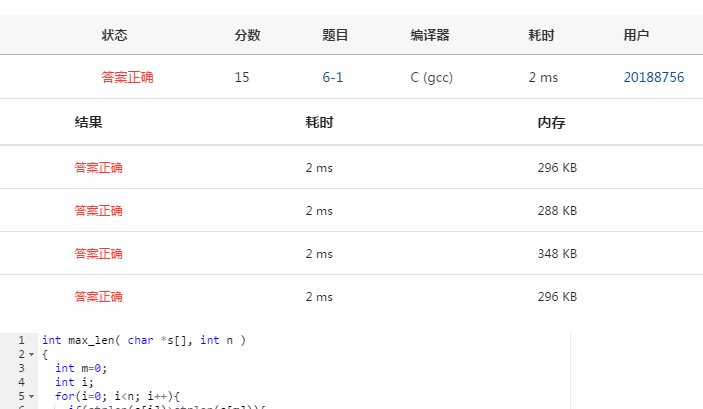Click code line 'int m=0;'
This screenshot has height=409, width=703.
point(81,368)
